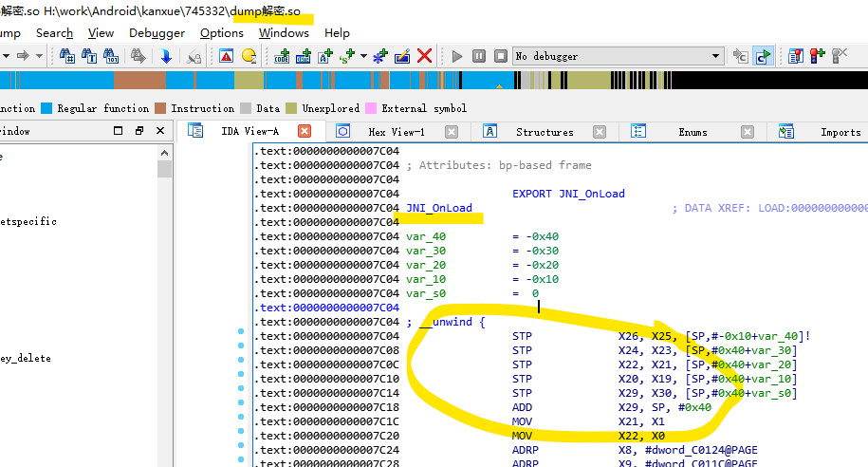Click the dword_C0124@PAGE operand
The height and width of the screenshot is (467, 868).
click(x=701, y=450)
